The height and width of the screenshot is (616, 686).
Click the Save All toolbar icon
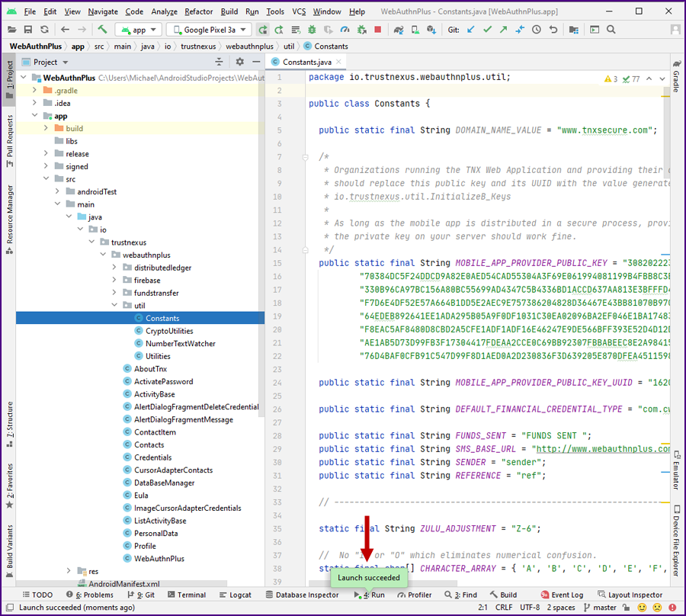[x=28, y=30]
